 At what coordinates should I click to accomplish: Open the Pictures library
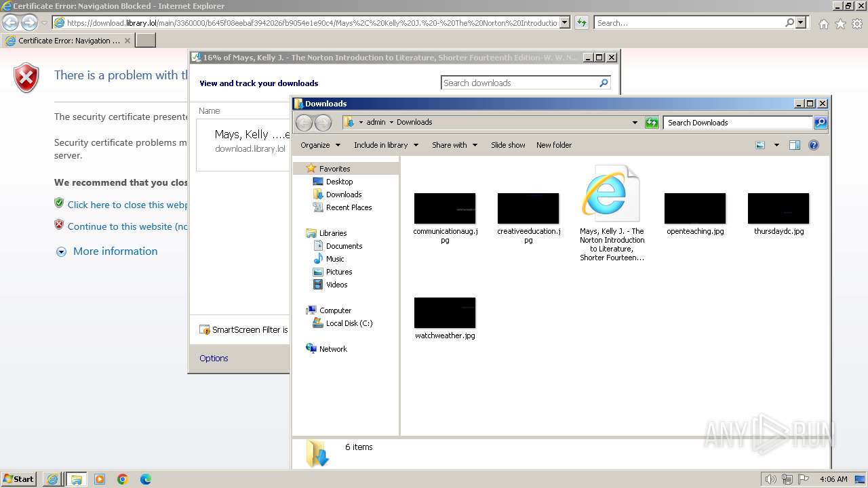coord(339,272)
